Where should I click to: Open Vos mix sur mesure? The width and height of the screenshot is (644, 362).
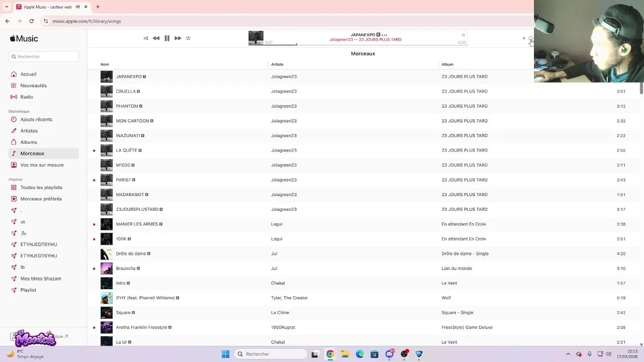tap(42, 165)
